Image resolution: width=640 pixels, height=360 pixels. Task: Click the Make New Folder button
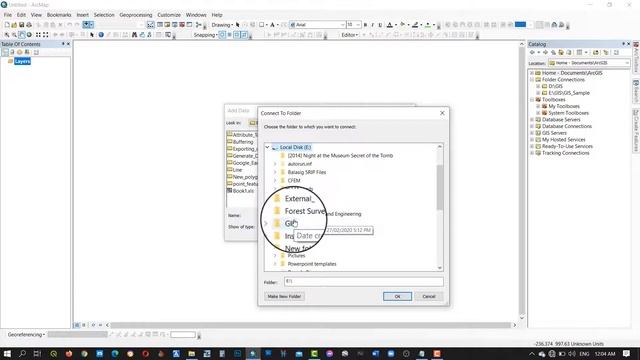[x=284, y=296]
